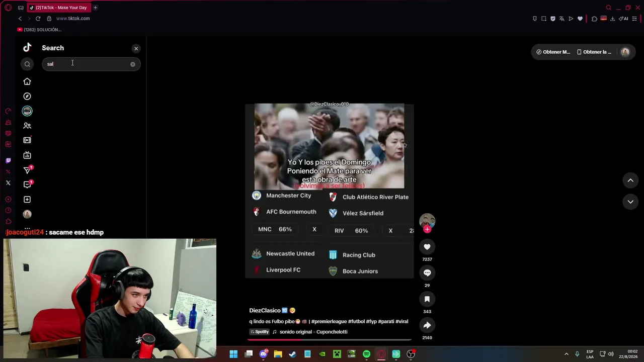Add page to bookmarks with heart icon
644x362 pixels.
click(580, 19)
